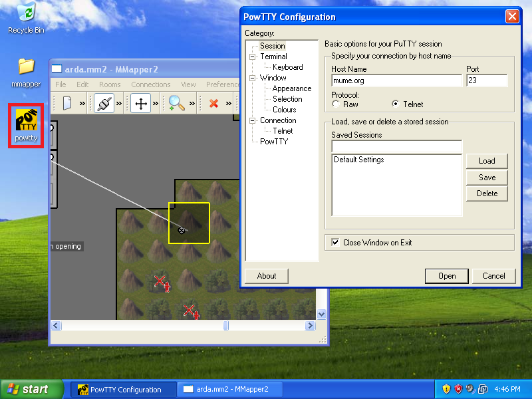Click the Save session button
Viewport: 532px width, 399px height.
click(x=487, y=177)
